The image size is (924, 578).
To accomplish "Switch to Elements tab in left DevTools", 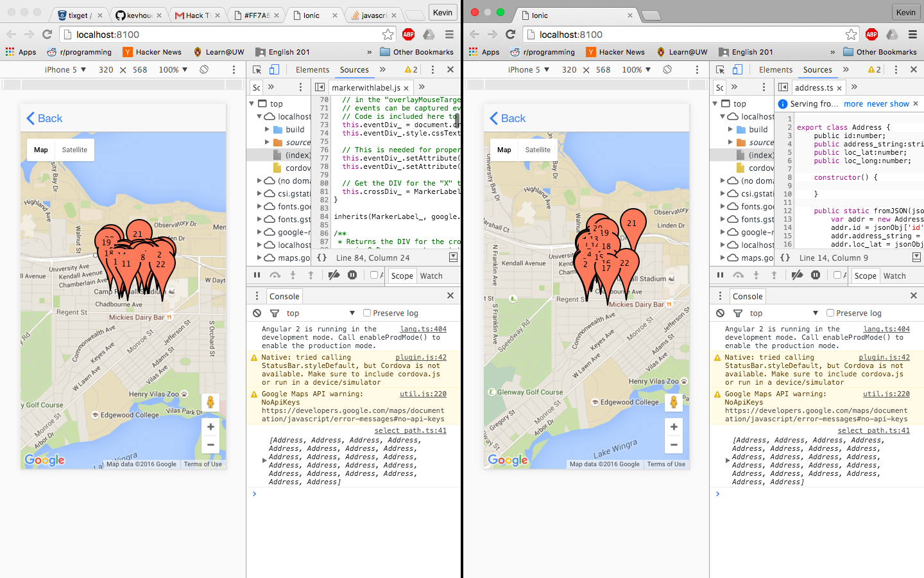I will (312, 69).
